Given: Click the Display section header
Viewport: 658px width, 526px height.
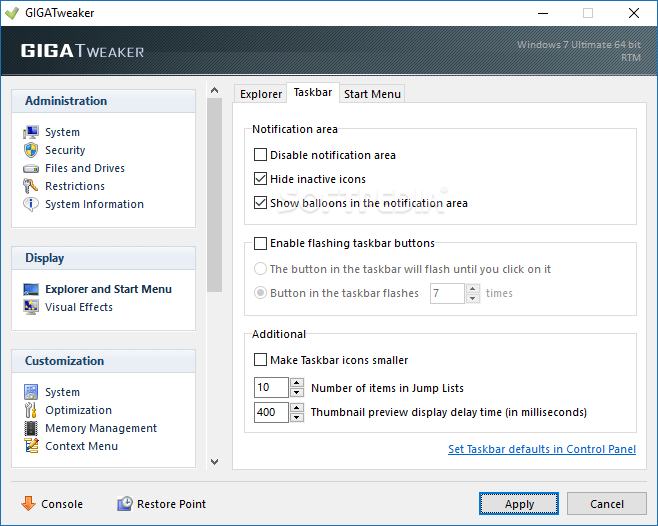Looking at the screenshot, I should point(103,258).
